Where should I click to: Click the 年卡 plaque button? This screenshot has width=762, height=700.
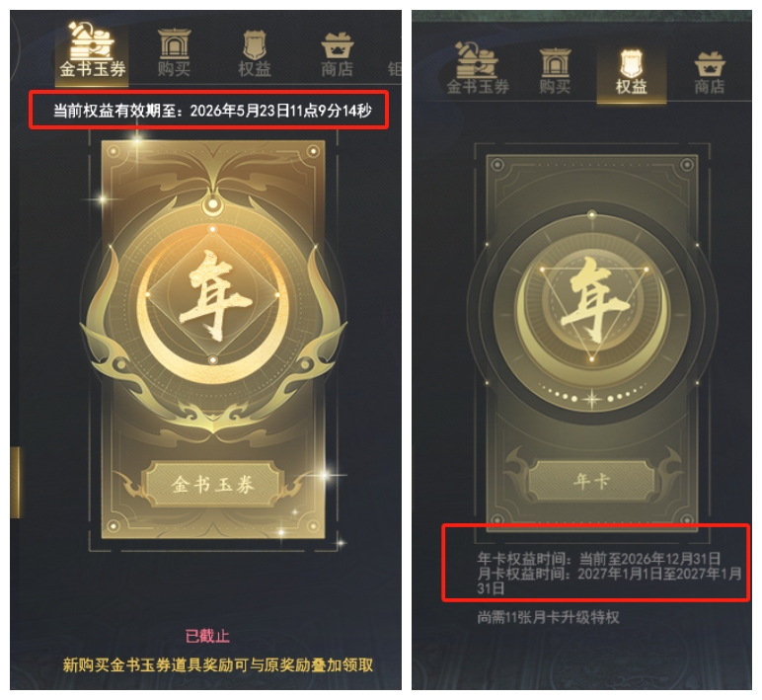pyautogui.click(x=591, y=482)
